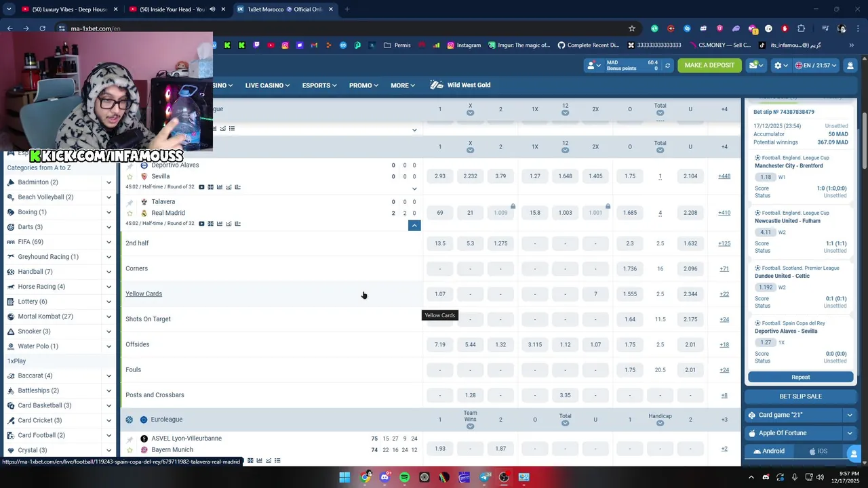Viewport: 868px width, 488px height.
Task: Open the Live Casino menu
Action: pos(267,85)
